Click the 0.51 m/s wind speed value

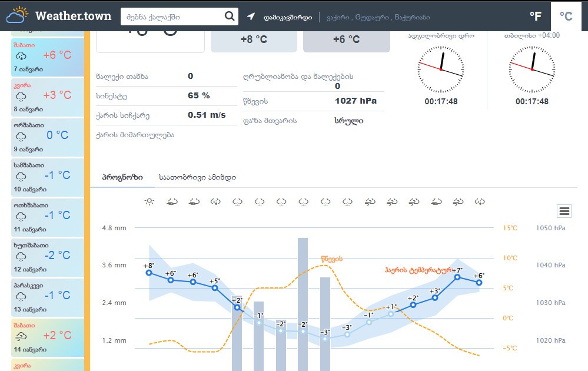[x=207, y=115]
